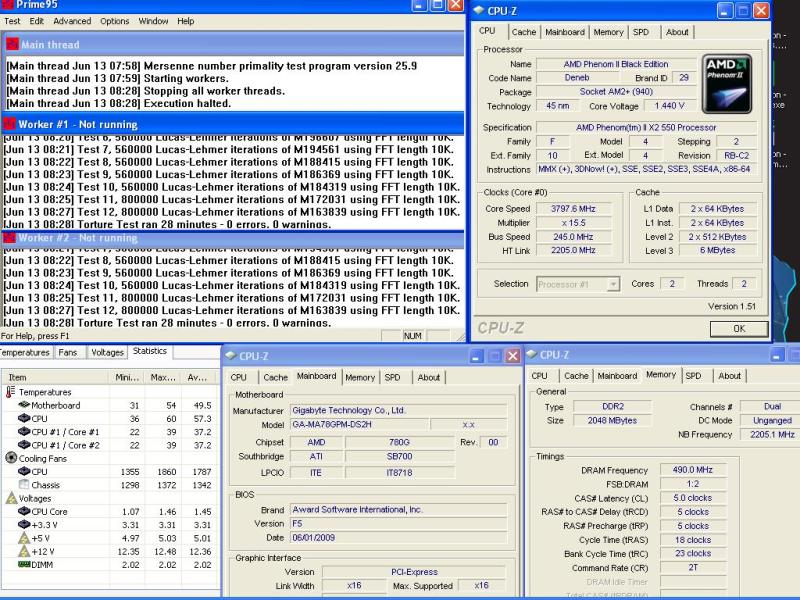The height and width of the screenshot is (600, 800).
Task: Switch to Cache tab in top CPU-Z window
Action: 524,32
